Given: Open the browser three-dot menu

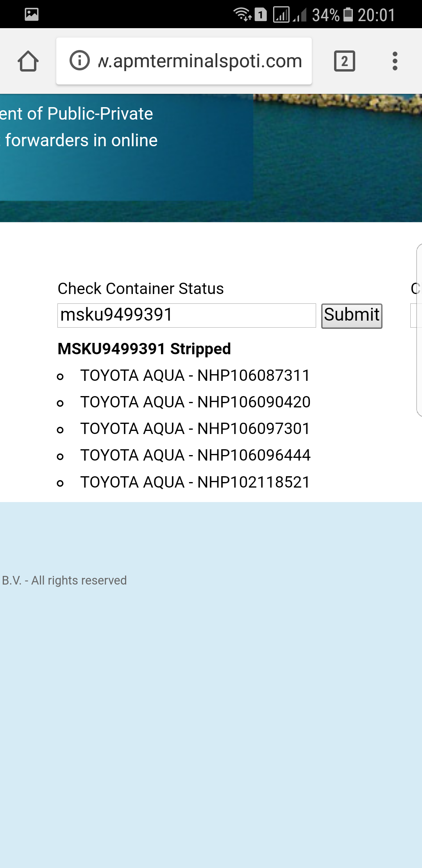Looking at the screenshot, I should click(x=395, y=61).
